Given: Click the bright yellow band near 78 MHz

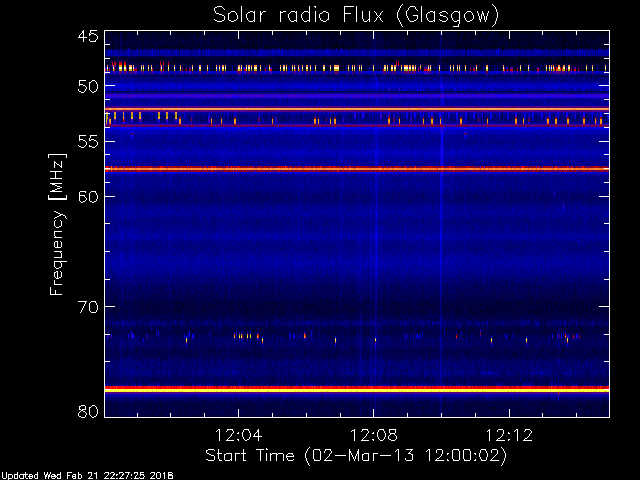Looking at the screenshot, I should (x=357, y=390).
